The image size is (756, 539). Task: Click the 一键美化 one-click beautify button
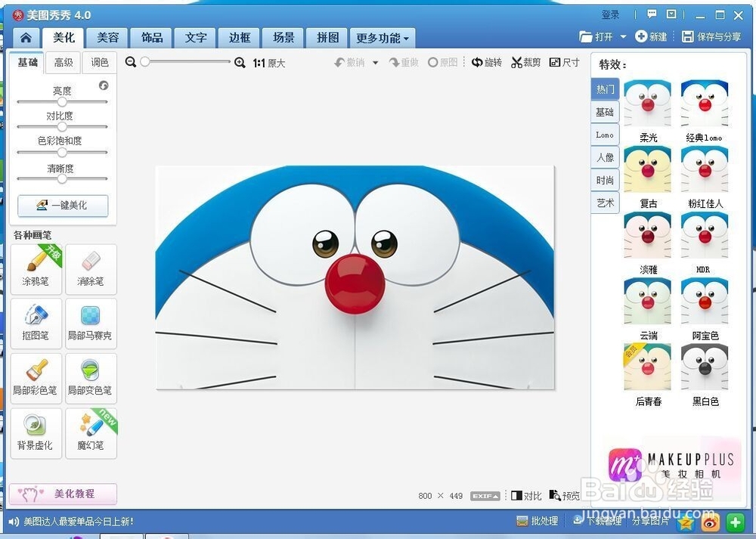point(64,206)
